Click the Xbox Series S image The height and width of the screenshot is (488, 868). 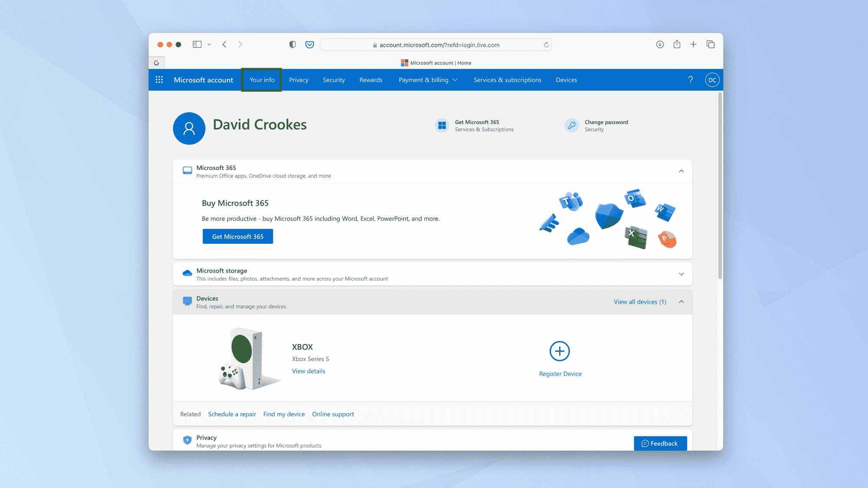point(250,359)
